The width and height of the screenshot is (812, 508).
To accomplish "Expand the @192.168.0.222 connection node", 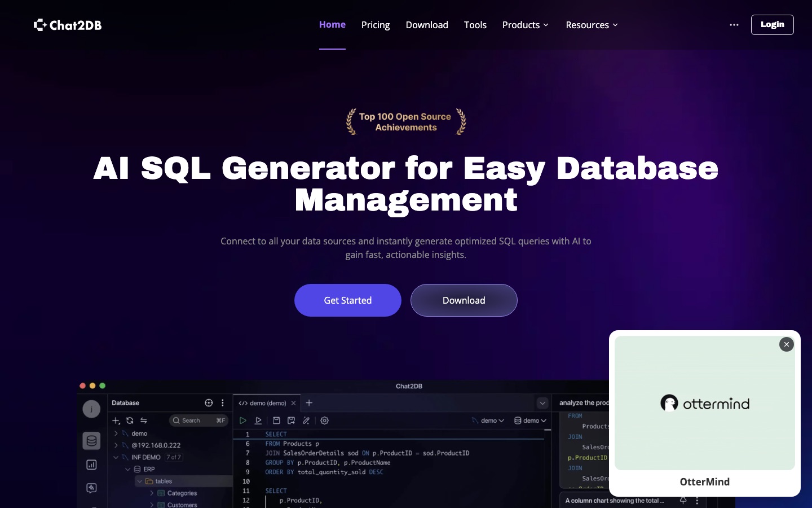I will pyautogui.click(x=116, y=445).
